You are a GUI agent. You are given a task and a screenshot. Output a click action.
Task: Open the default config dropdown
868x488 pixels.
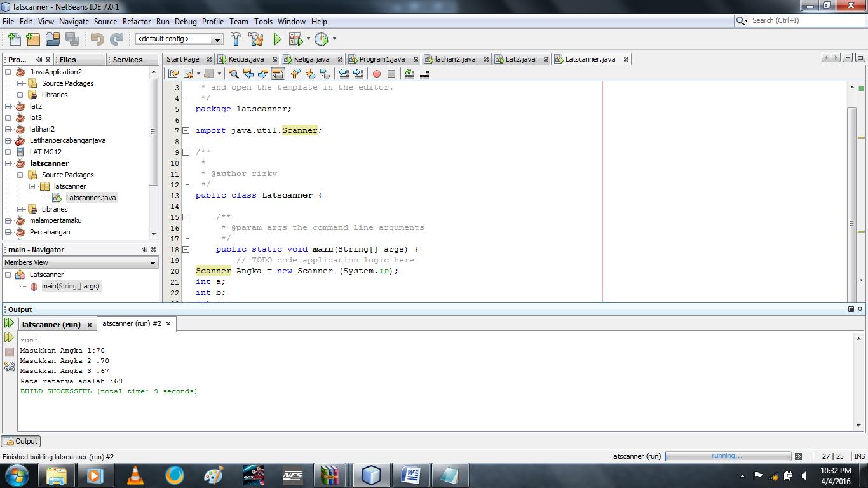[218, 39]
